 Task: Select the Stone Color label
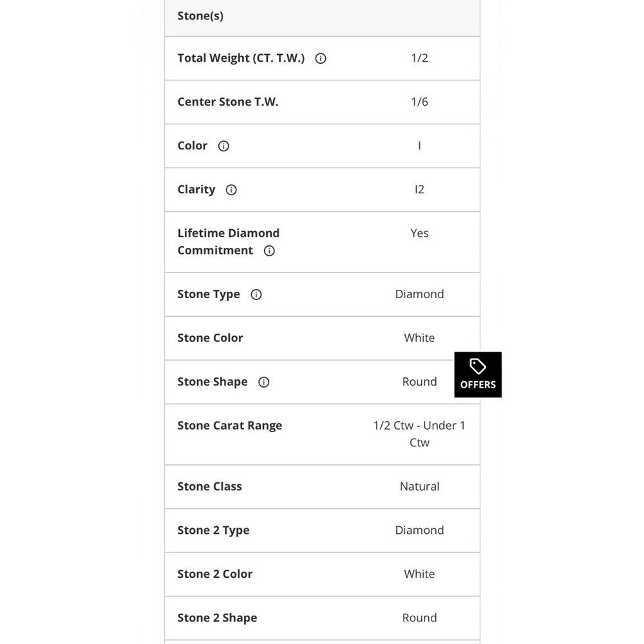(x=211, y=338)
